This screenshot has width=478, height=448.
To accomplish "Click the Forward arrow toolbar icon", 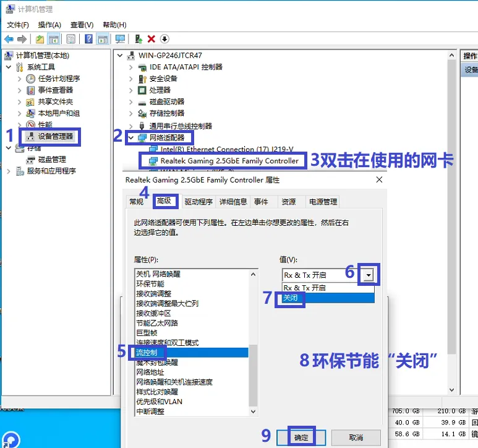I will click(22, 39).
